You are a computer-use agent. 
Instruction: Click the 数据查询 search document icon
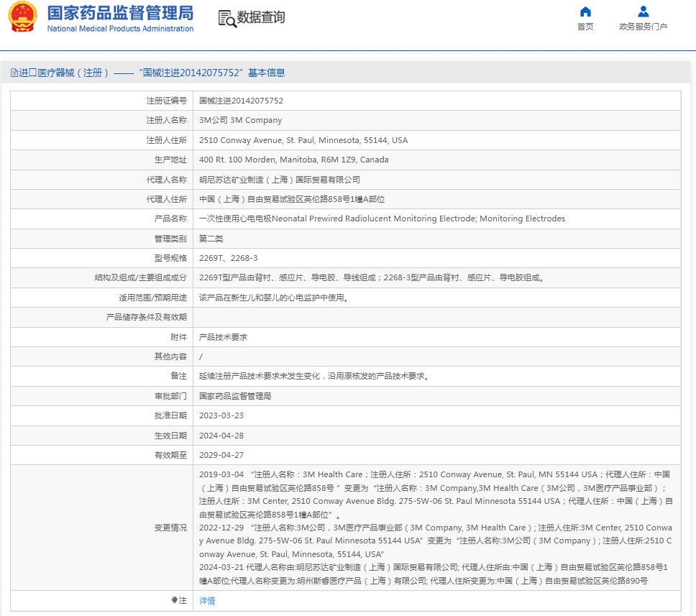tap(226, 19)
